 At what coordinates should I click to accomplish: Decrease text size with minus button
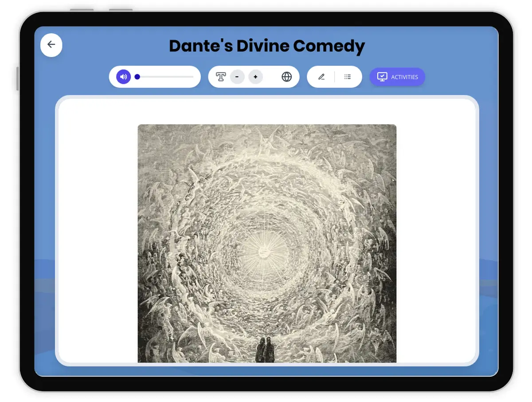click(x=237, y=77)
